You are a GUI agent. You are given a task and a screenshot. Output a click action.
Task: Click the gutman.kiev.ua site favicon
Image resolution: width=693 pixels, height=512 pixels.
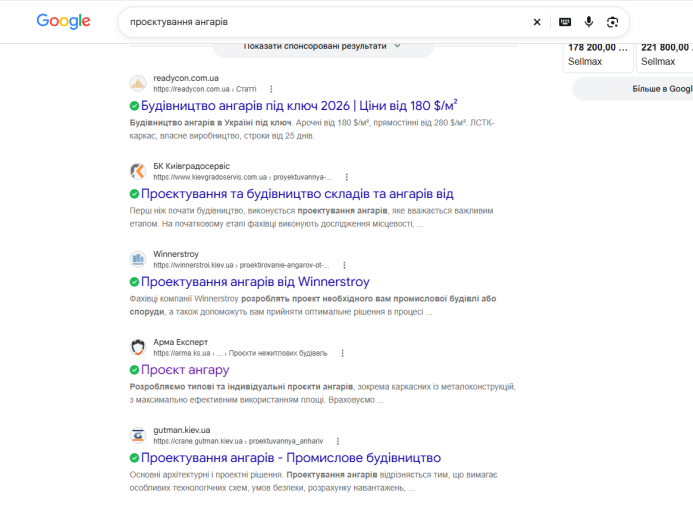click(x=138, y=435)
